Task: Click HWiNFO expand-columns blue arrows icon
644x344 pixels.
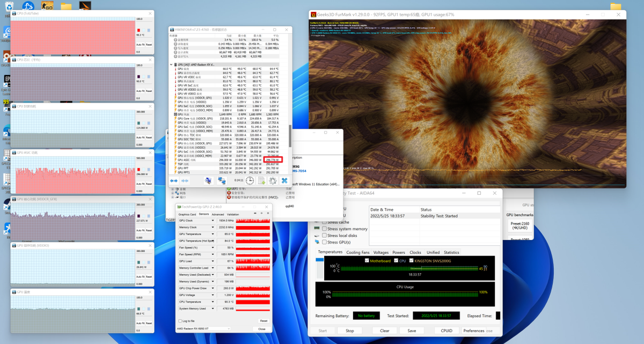Action: pos(174,181)
